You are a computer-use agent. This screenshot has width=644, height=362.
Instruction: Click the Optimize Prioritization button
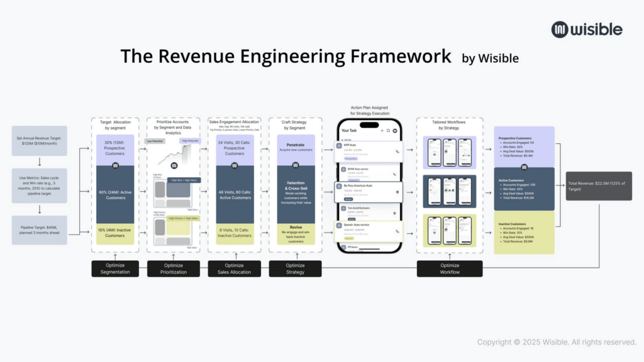tap(174, 269)
